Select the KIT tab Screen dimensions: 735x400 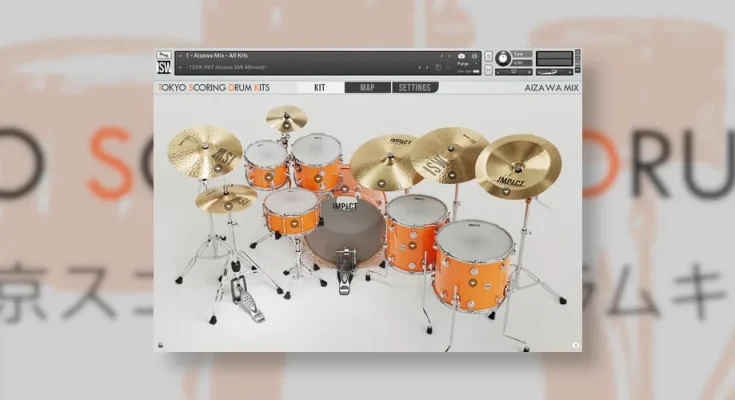(319, 88)
